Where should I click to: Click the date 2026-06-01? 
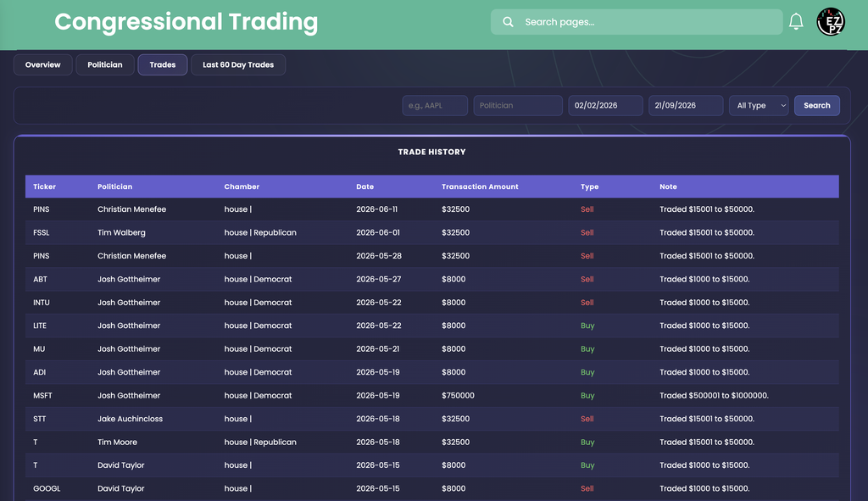[377, 232]
